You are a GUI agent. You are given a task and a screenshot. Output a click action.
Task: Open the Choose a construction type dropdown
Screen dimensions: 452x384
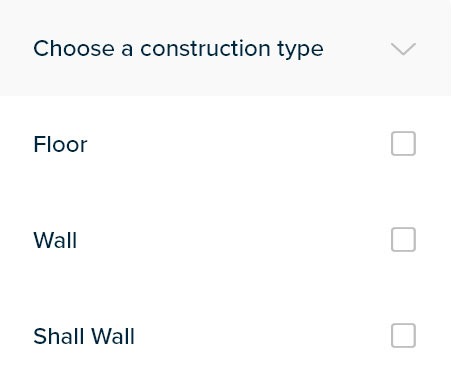tap(225, 48)
